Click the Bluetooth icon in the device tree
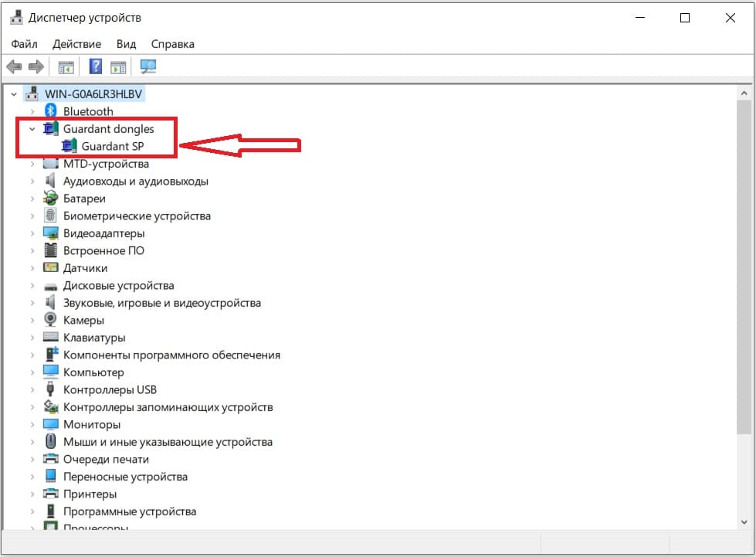 point(51,111)
